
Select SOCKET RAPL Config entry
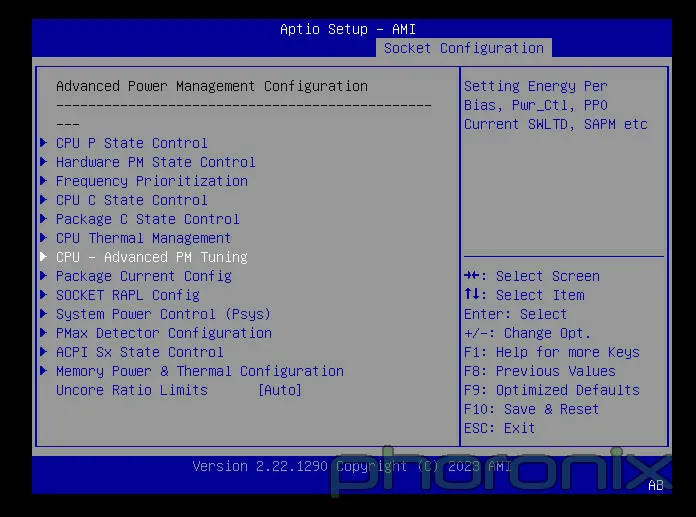pos(127,295)
